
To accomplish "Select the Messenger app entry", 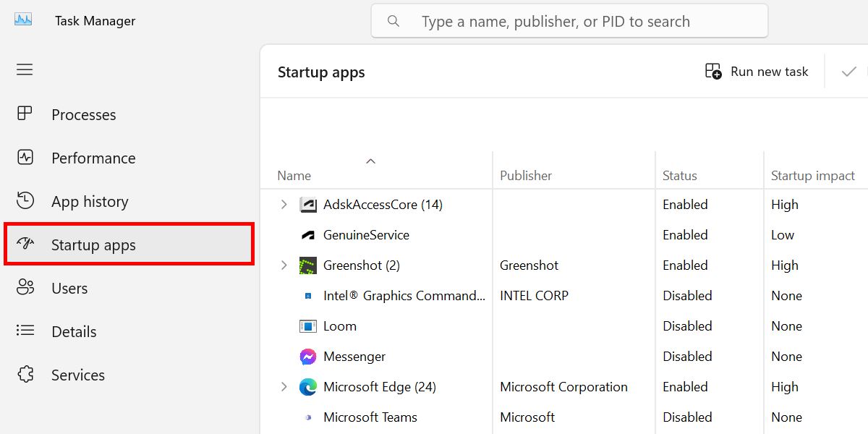I will pos(354,357).
